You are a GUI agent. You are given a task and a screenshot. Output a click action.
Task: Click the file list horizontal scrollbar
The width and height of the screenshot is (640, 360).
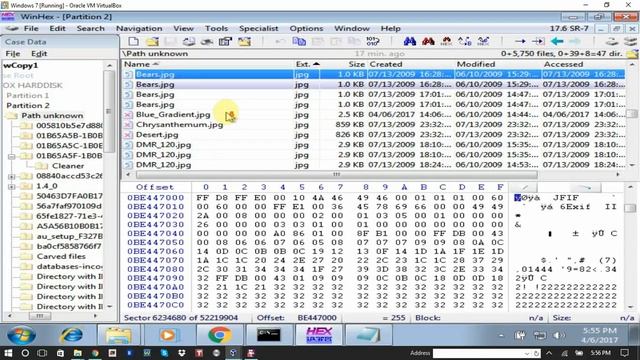click(x=336, y=174)
